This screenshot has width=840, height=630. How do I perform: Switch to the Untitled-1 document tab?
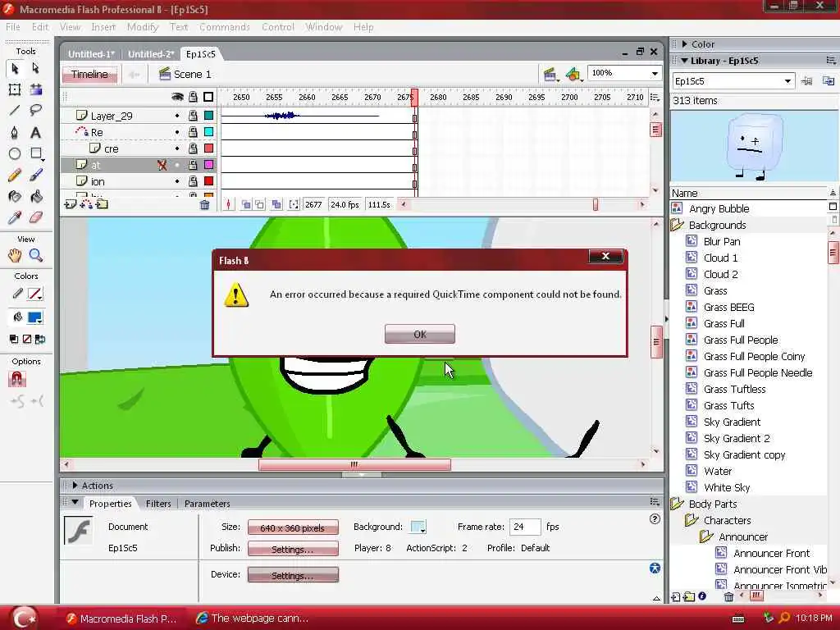click(91, 54)
